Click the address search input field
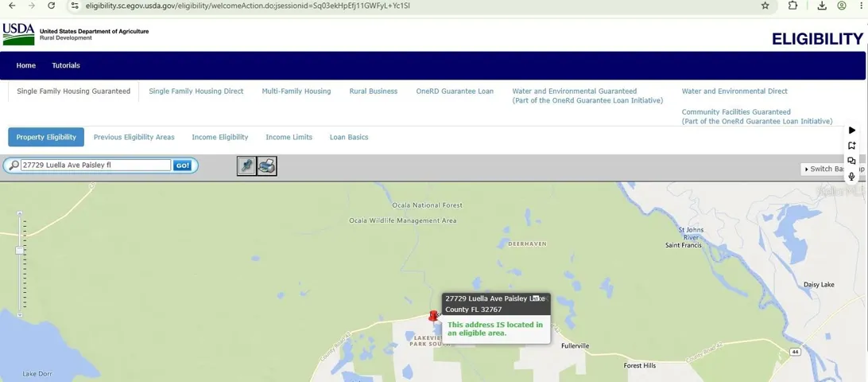This screenshot has width=868, height=382. [x=95, y=166]
